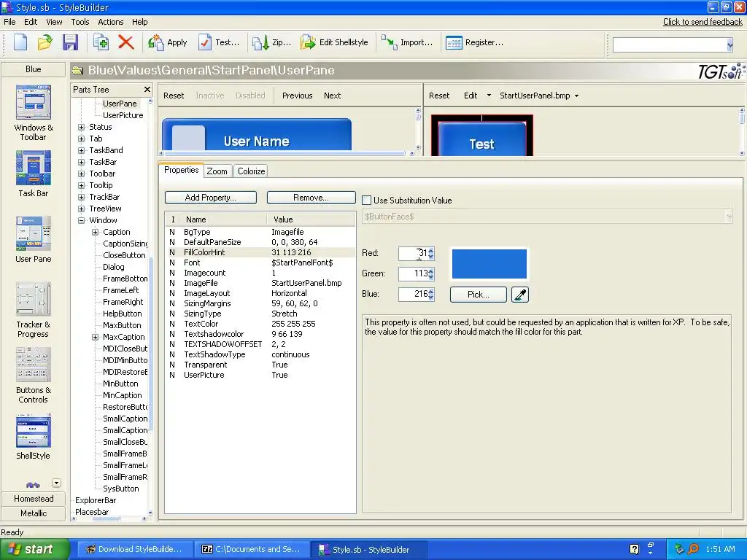Expand the TaskBand tree node
Image resolution: width=747 pixels, height=560 pixels.
(82, 150)
